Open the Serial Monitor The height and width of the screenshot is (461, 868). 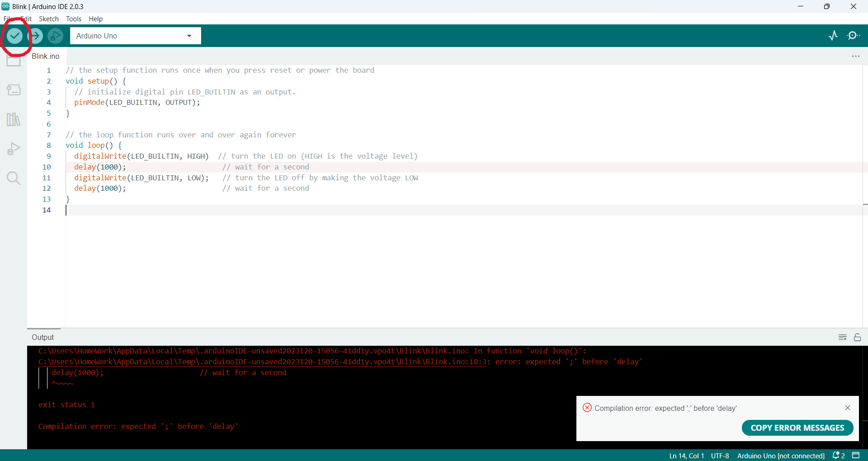click(x=854, y=35)
